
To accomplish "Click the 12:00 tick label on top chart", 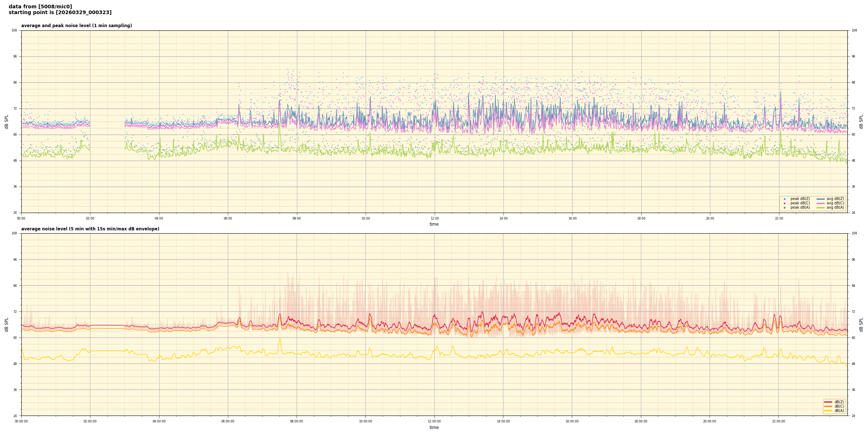I will [x=434, y=218].
